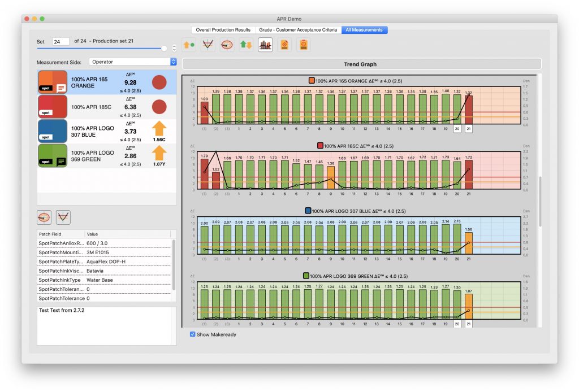Click the orange clipboard report icon
This screenshot has width=579, height=392.
coord(304,45)
